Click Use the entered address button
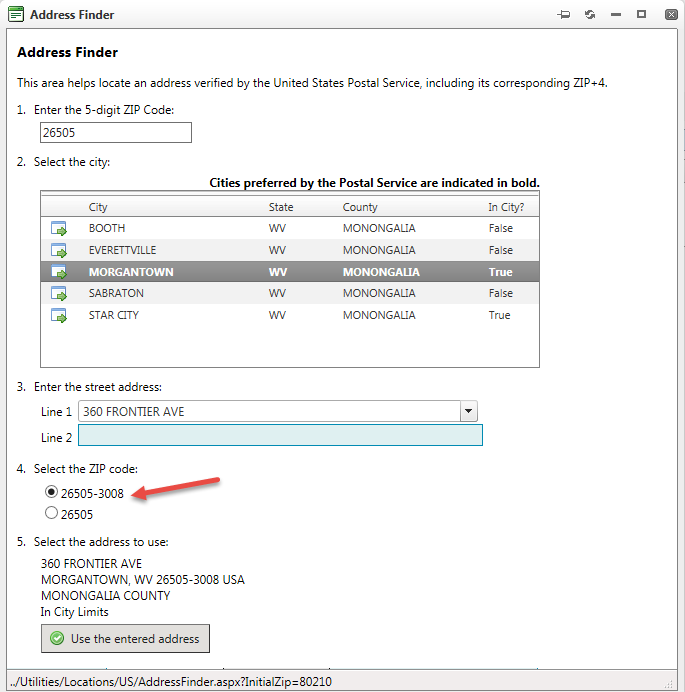This screenshot has width=685, height=692. coord(125,638)
